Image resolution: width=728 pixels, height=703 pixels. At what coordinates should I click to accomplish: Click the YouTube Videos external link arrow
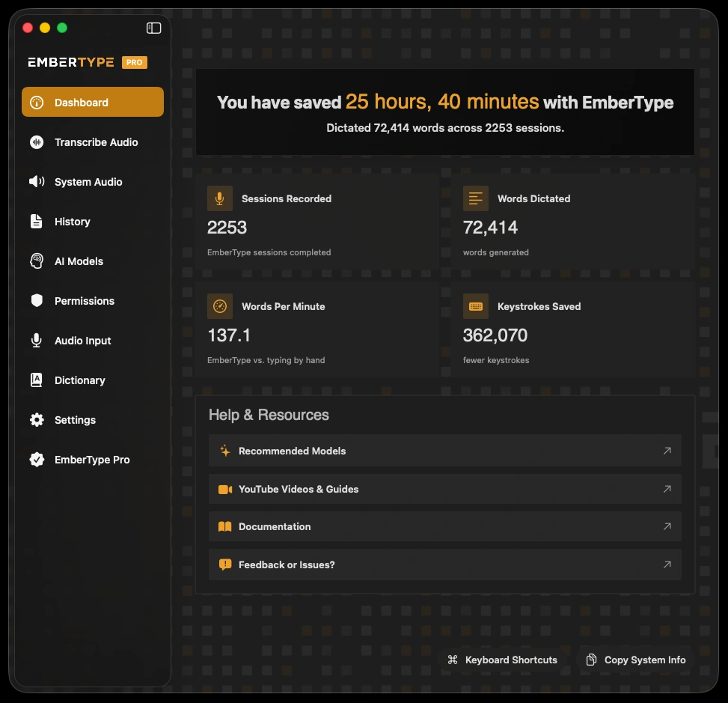[667, 489]
